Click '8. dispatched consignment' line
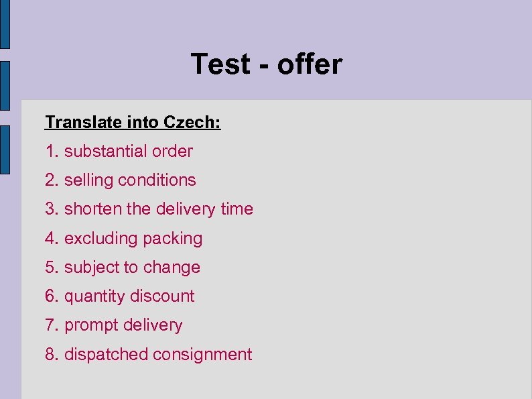Viewport: 532px width, 399px height. click(148, 355)
